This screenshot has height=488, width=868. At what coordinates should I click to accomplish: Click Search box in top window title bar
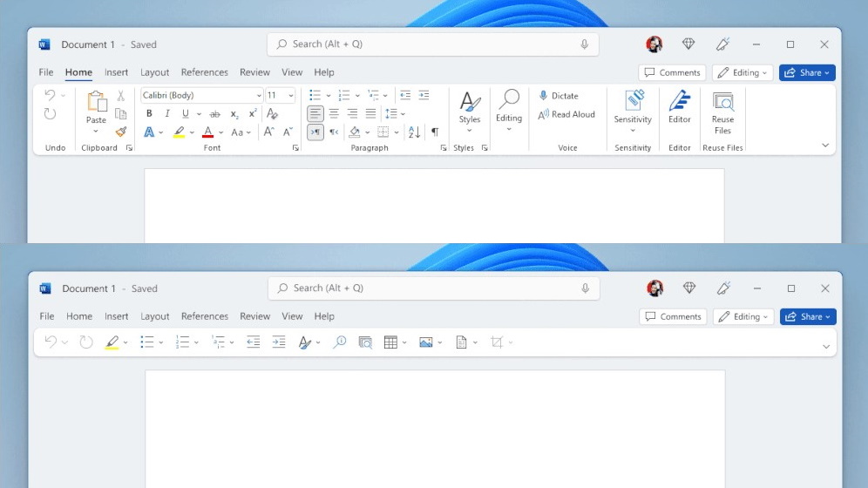[433, 44]
